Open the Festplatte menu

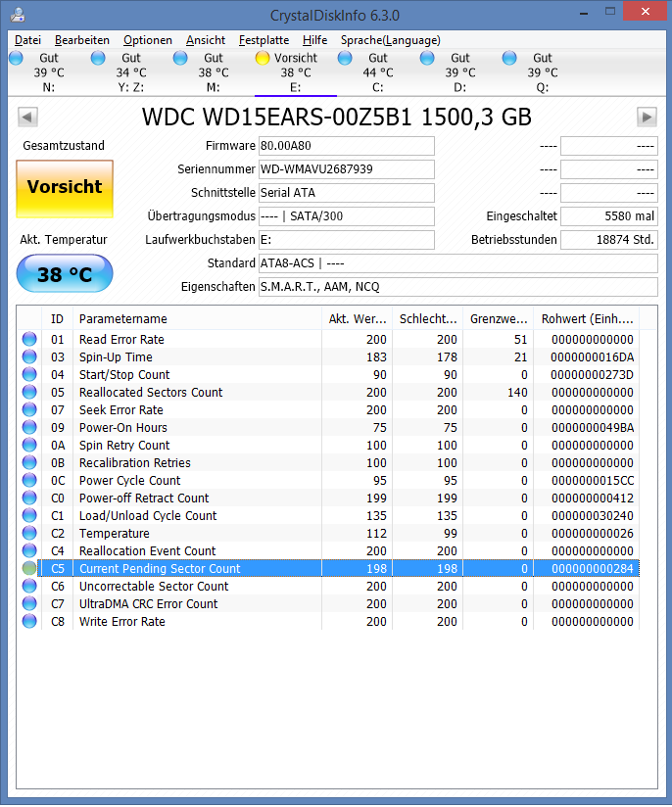click(264, 40)
